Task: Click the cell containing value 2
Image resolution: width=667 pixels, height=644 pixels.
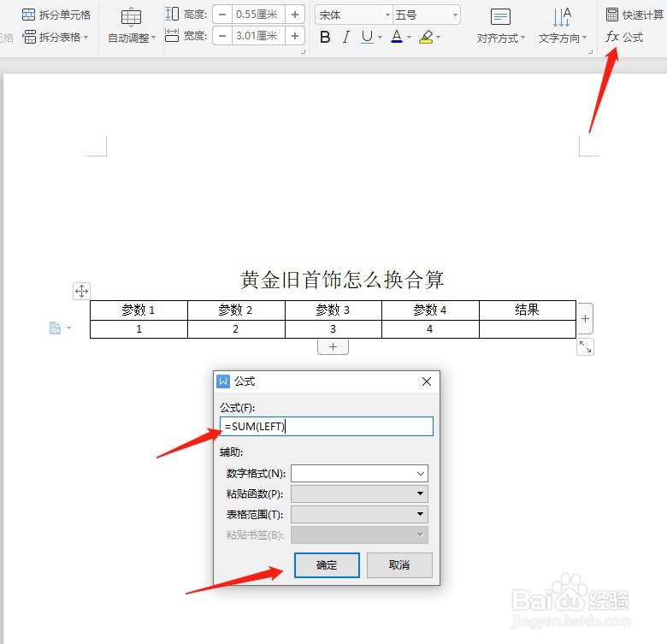Action: (236, 329)
